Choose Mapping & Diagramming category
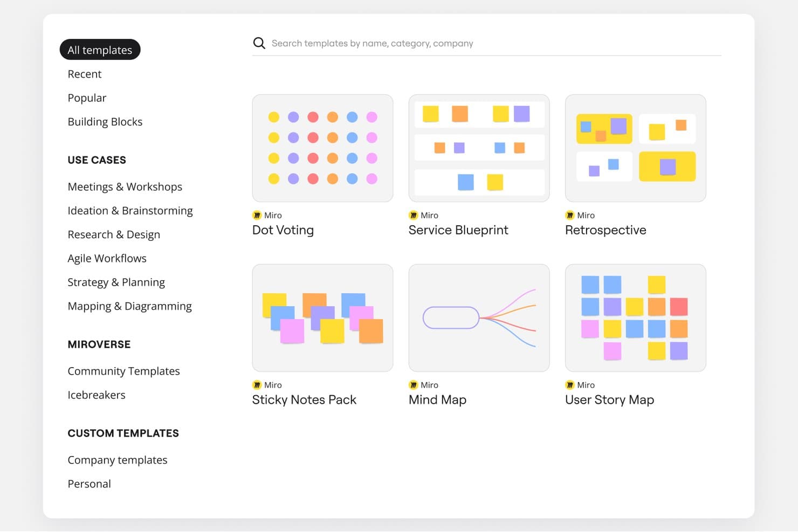 pyautogui.click(x=130, y=306)
